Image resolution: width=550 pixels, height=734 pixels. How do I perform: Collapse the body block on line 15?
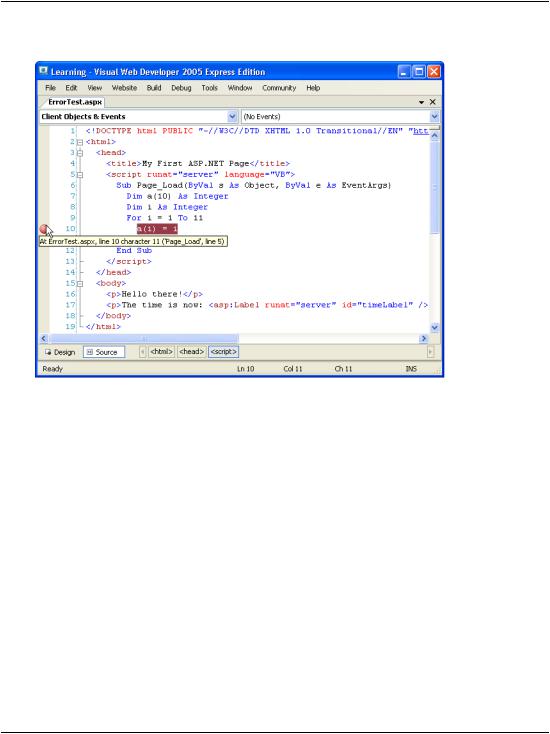[x=80, y=284]
